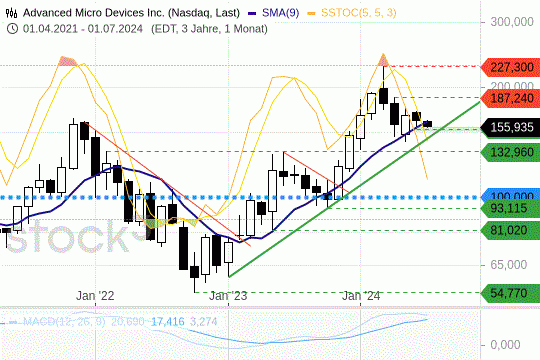Click the Jan '23 time axis label
The image size is (540, 360).
click(228, 296)
